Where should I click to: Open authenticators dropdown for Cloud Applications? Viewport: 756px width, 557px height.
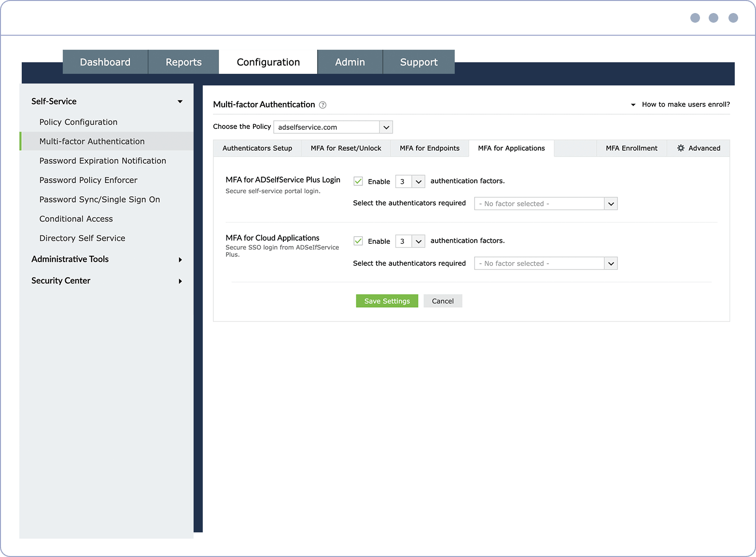[x=546, y=264]
